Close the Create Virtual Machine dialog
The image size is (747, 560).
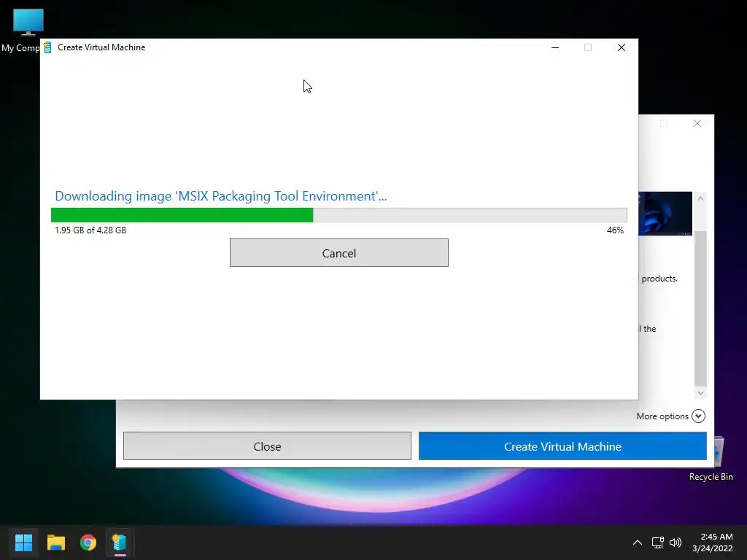(x=622, y=47)
